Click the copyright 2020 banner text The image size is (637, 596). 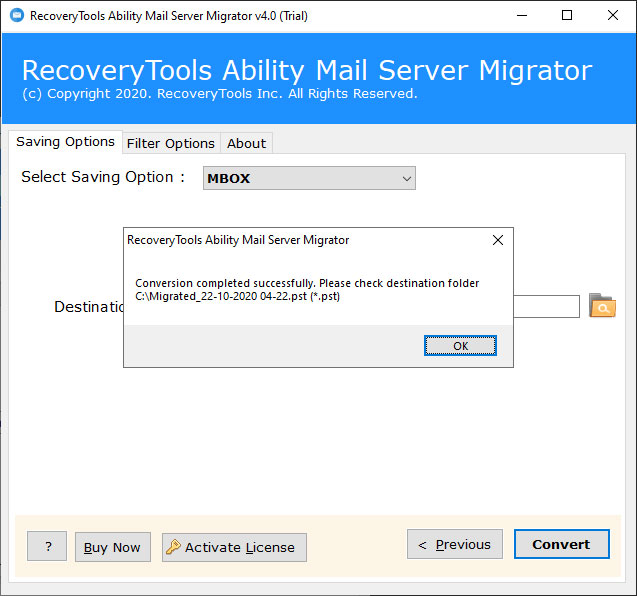(x=220, y=94)
